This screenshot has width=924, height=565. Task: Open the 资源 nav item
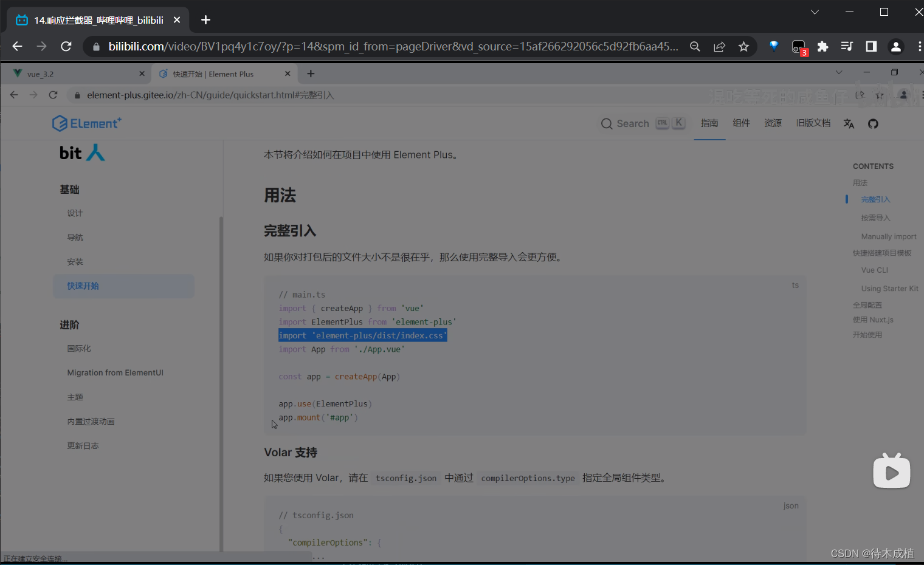click(773, 123)
